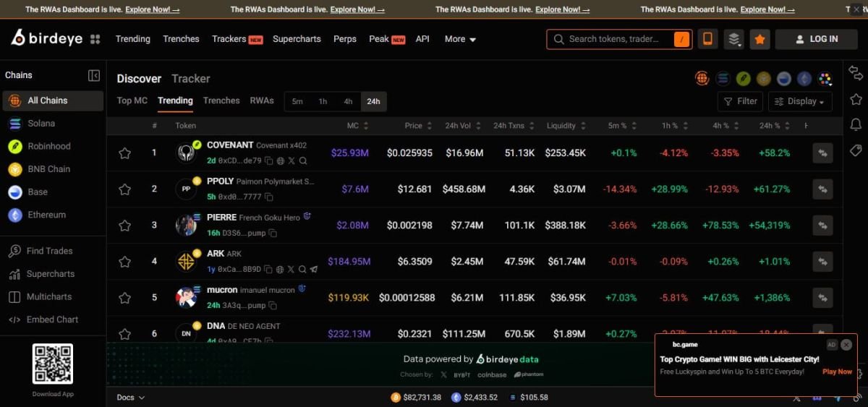868x407 pixels.
Task: Switch to the Tracker tab beside Discover
Action: pos(191,79)
